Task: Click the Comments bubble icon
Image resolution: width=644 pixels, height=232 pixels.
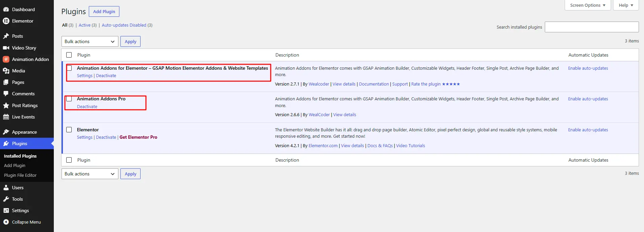Action: 6,94
